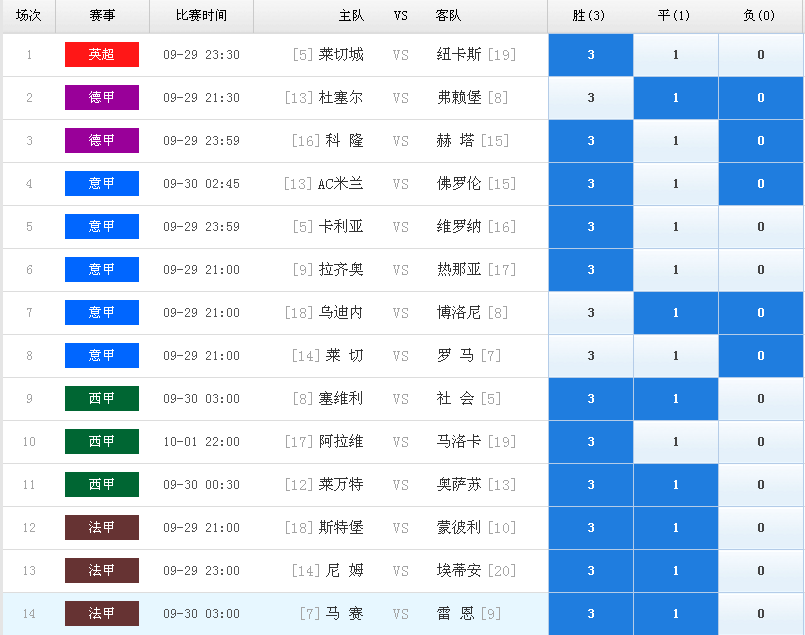Toggle draw (1) for 莱切 vs 罗马
Image resolution: width=805 pixels, height=635 pixels.
tap(676, 356)
